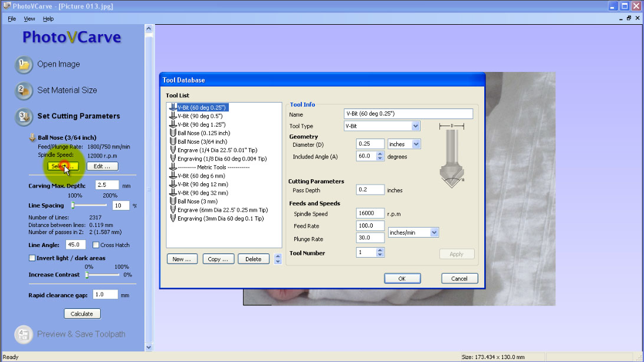
Task: Open the Tool Type dropdown
Action: 415,126
